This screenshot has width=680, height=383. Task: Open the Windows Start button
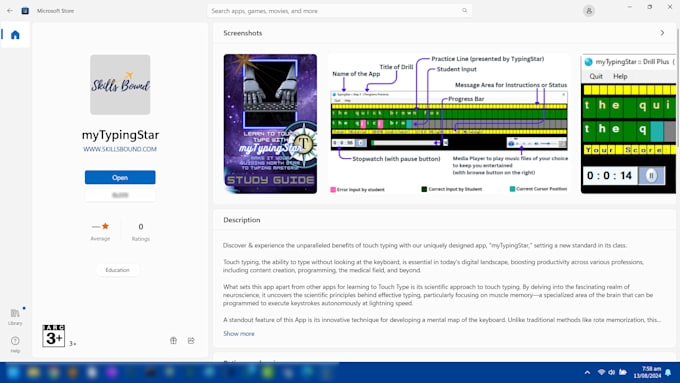13,372
